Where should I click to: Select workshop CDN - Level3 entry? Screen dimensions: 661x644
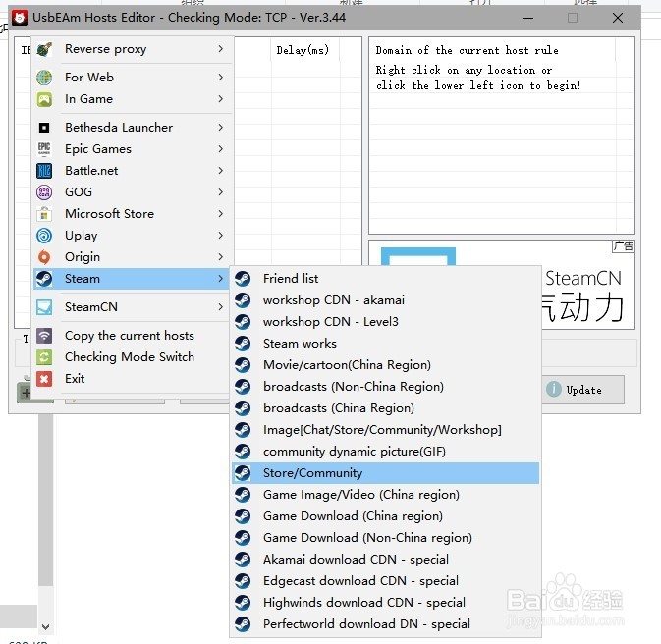coord(385,322)
